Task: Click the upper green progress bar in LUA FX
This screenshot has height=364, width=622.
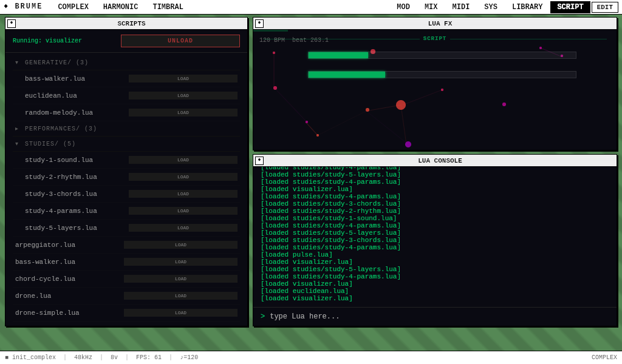Action: click(337, 55)
